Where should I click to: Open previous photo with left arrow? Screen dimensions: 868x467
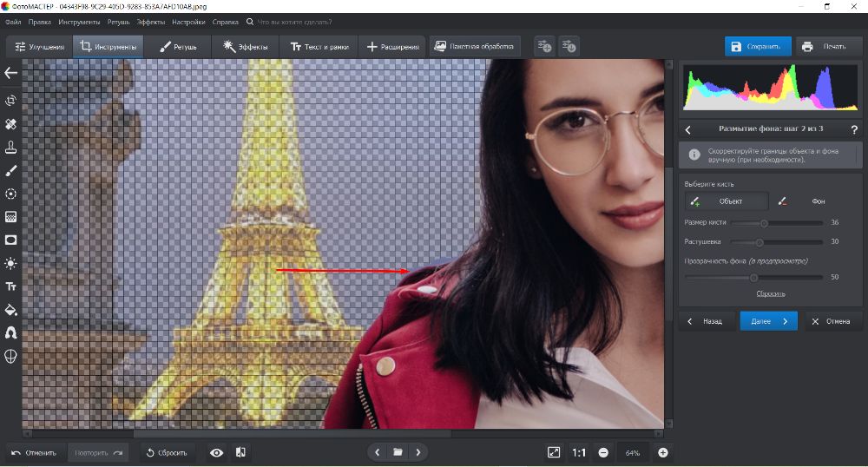coord(377,452)
